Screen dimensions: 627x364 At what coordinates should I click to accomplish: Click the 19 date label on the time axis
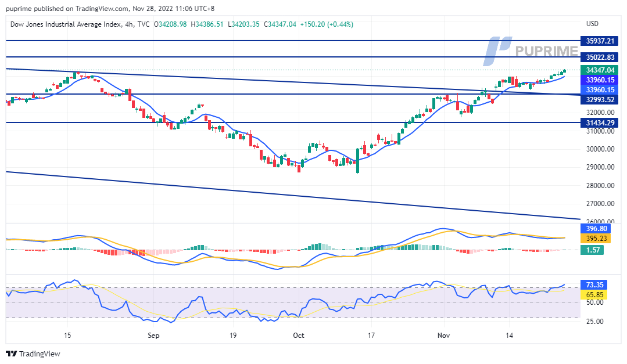pyautogui.click(x=232, y=335)
